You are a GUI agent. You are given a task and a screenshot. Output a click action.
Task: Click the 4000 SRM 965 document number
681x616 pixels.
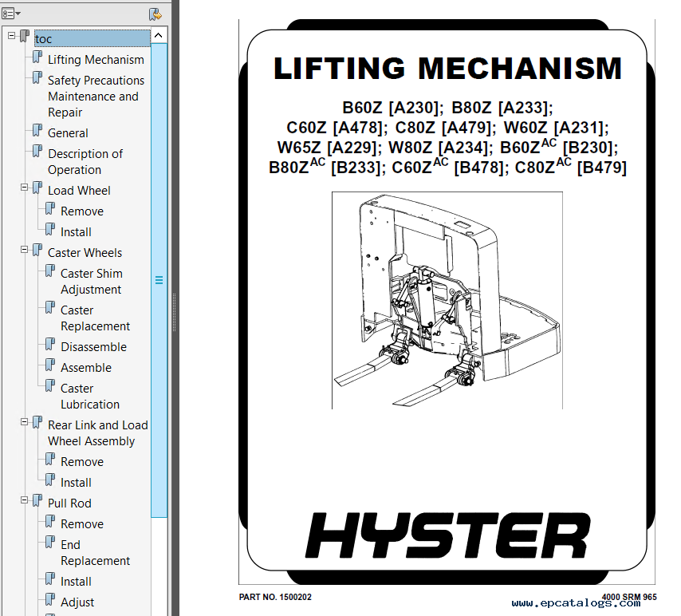[x=629, y=597]
